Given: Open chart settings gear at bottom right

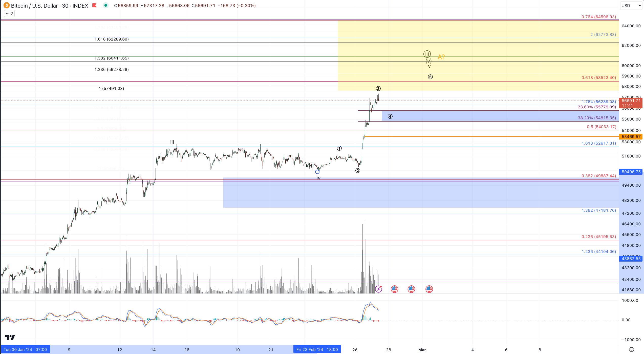Looking at the screenshot, I should tap(631, 350).
